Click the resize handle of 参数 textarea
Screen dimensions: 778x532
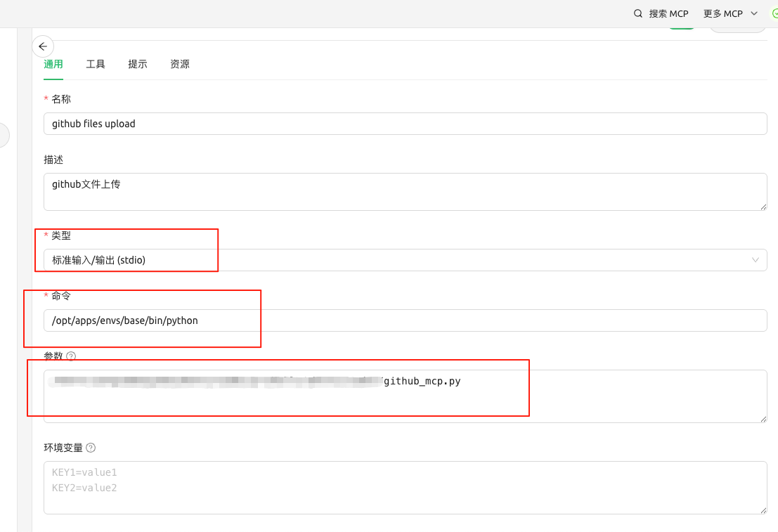[763, 420]
